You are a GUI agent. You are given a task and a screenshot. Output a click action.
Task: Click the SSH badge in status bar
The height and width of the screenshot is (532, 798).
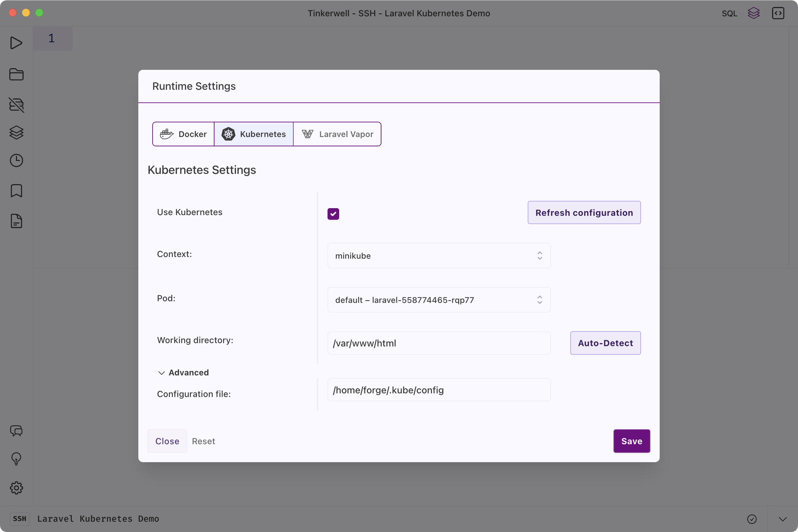[19, 519]
